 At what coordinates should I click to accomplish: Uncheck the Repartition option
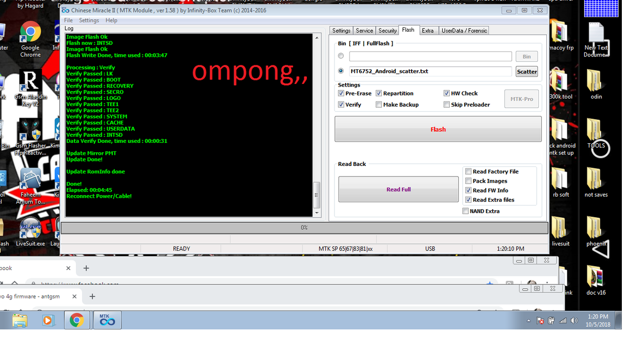point(379,94)
